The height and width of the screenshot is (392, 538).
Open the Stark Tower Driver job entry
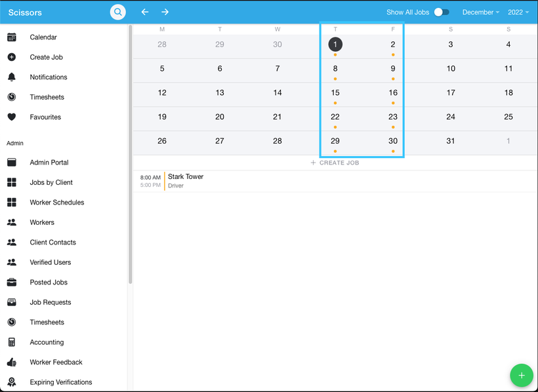click(x=186, y=181)
